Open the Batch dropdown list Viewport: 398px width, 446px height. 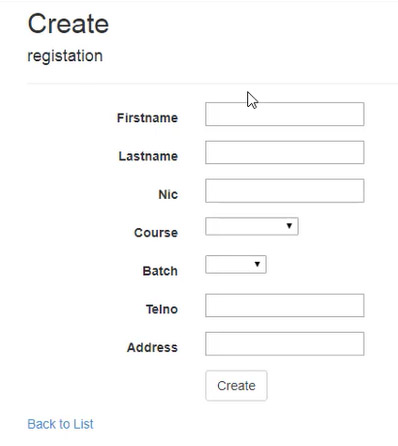click(x=236, y=264)
